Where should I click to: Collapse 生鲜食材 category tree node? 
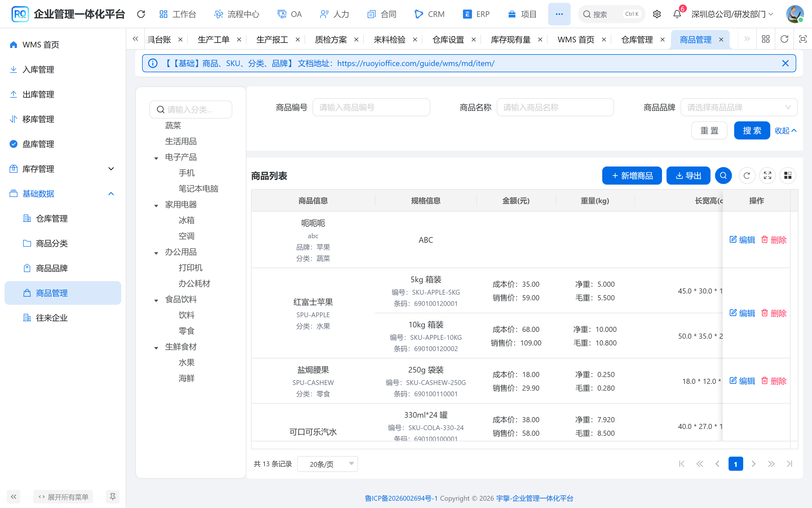click(156, 348)
